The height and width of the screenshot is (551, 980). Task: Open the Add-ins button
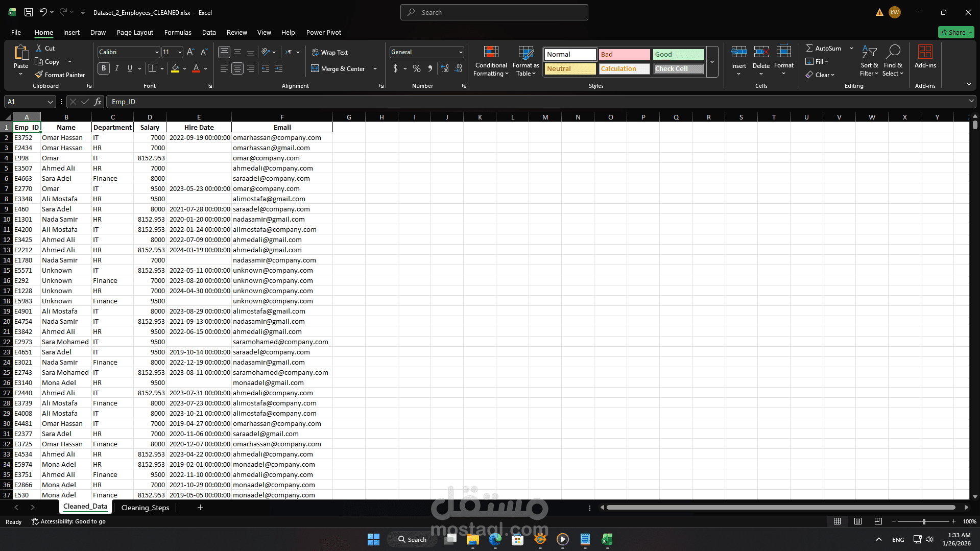(x=925, y=57)
